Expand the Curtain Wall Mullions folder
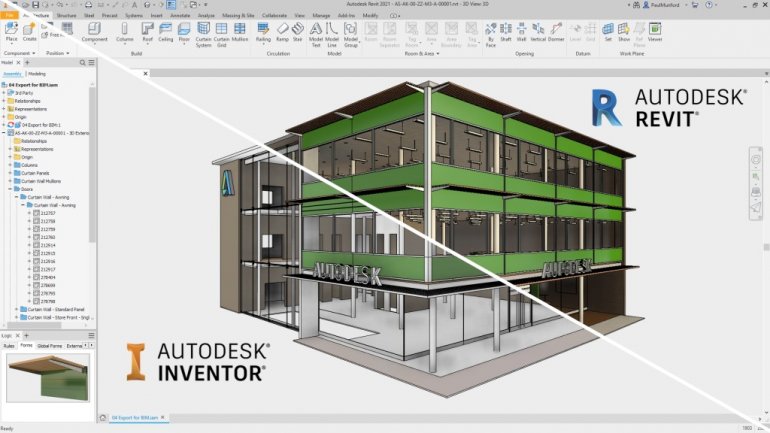 10,181
